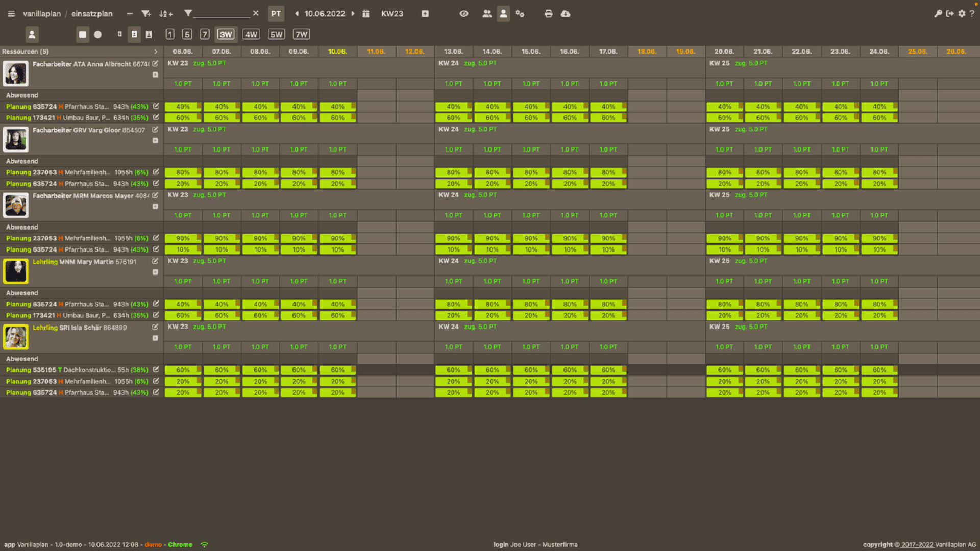
Task: Select Marcos Mayer's 90% bar on 13.06.
Action: coord(454,238)
